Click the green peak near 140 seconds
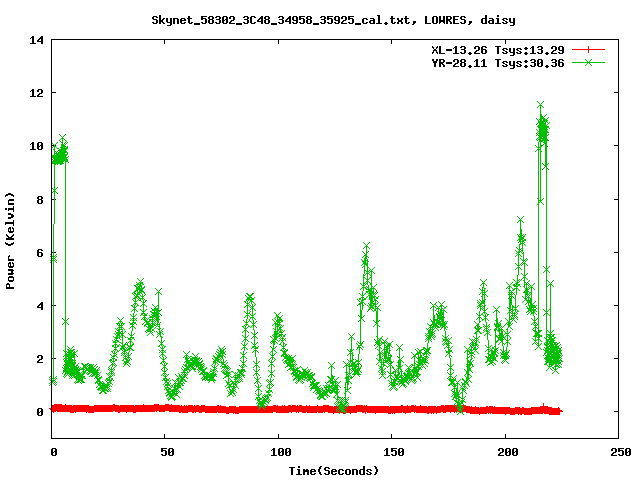The height and width of the screenshot is (480, 640). [x=367, y=246]
